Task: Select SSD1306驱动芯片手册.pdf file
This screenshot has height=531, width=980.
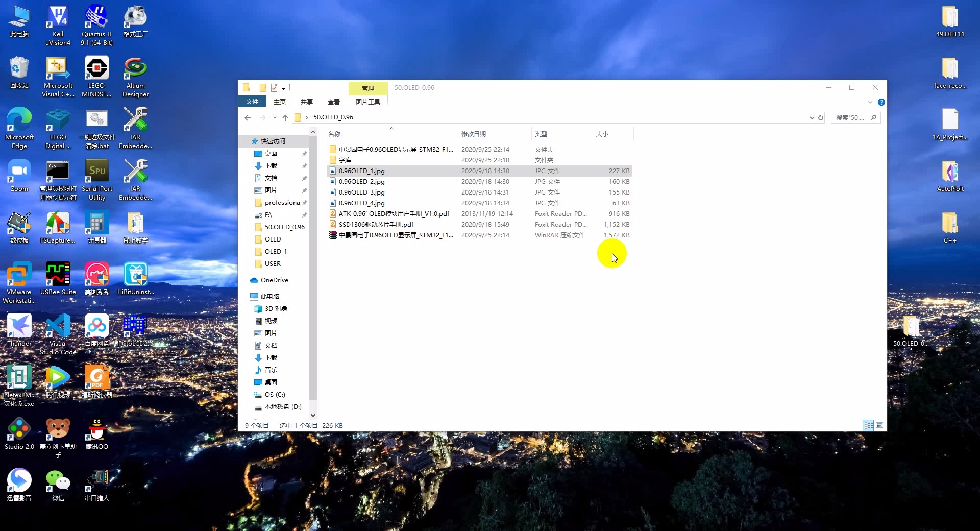Action: (376, 224)
